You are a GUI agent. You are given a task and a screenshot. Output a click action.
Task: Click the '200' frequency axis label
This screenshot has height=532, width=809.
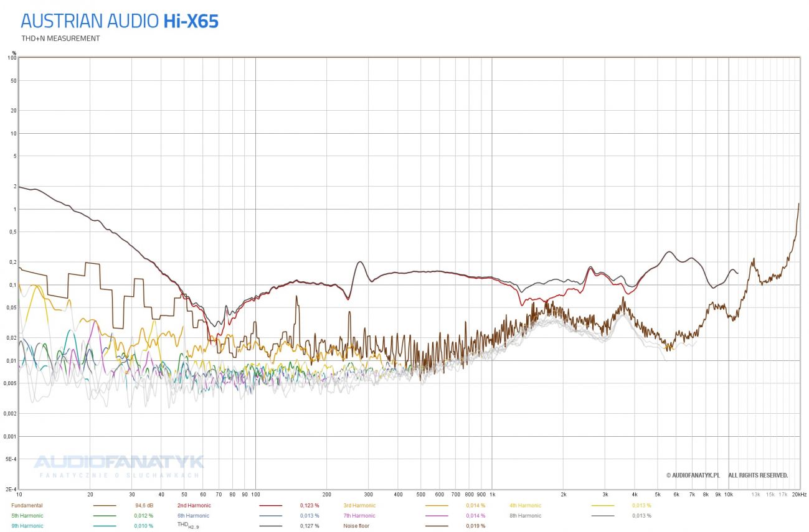[327, 495]
